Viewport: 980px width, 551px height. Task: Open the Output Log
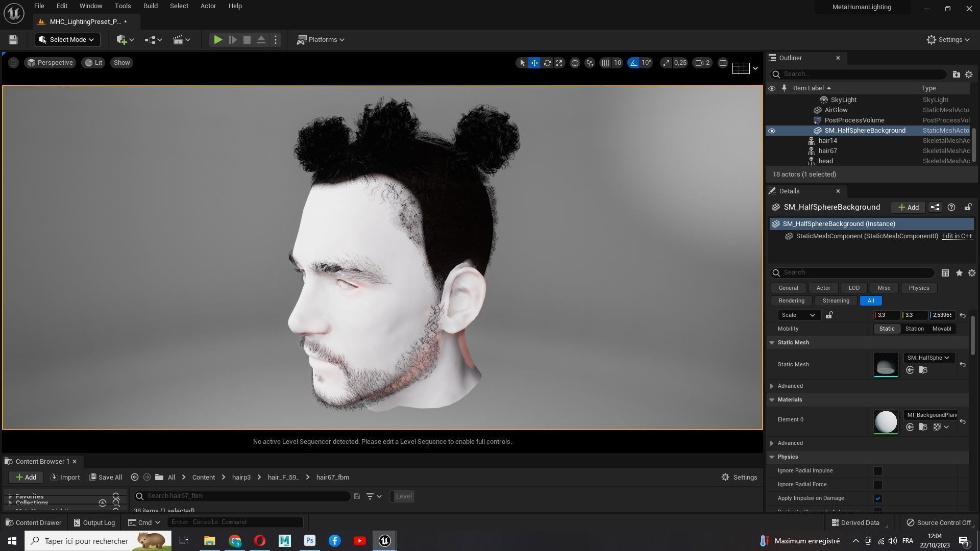pos(94,523)
